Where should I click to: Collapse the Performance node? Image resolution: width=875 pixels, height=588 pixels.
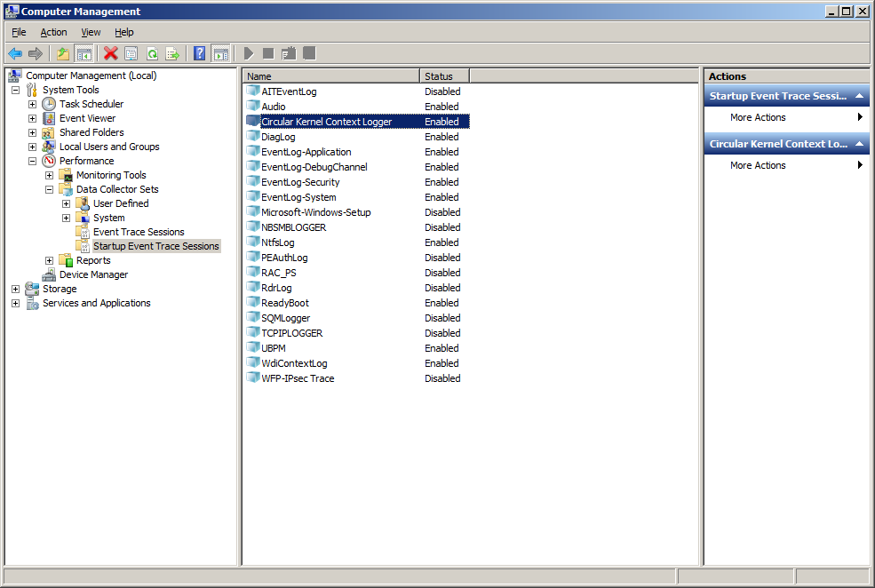32,161
